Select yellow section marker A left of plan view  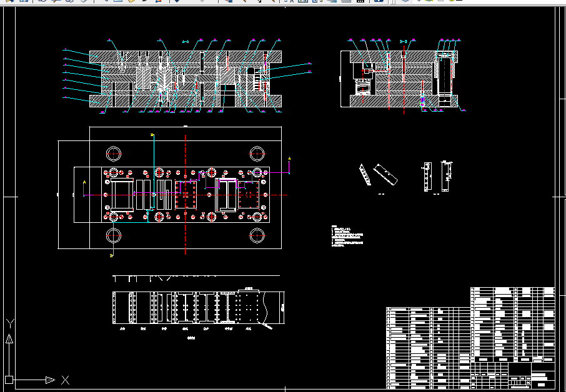pyautogui.click(x=84, y=182)
